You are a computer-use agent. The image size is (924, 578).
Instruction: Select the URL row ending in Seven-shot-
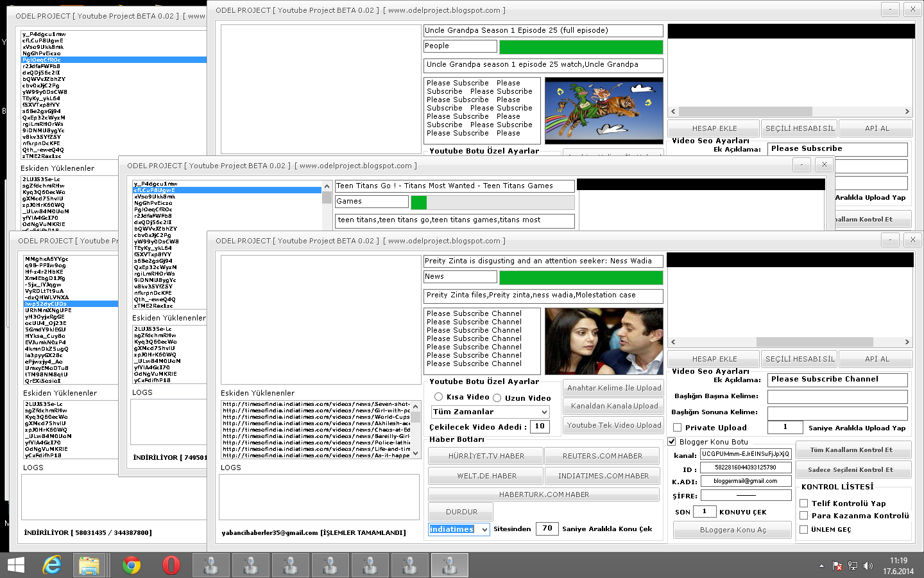click(x=316, y=404)
